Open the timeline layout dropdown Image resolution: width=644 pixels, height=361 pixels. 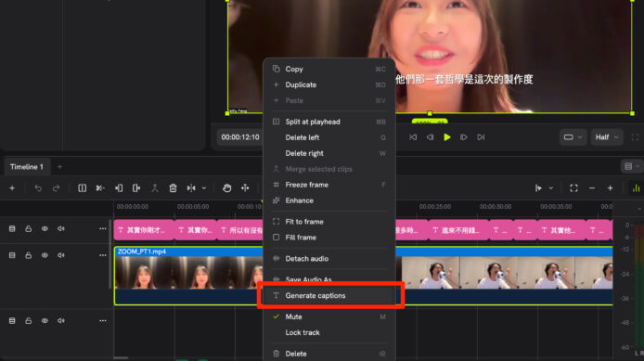(632, 166)
